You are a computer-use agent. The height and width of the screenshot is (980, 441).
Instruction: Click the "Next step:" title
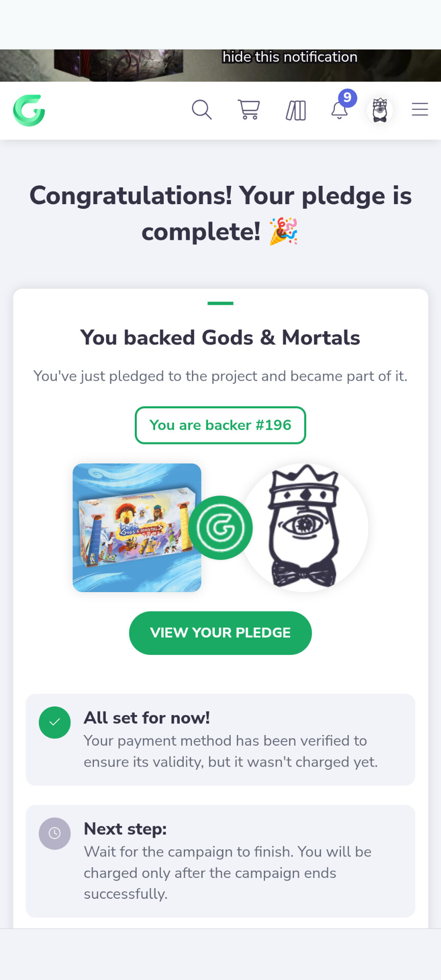[126, 829]
